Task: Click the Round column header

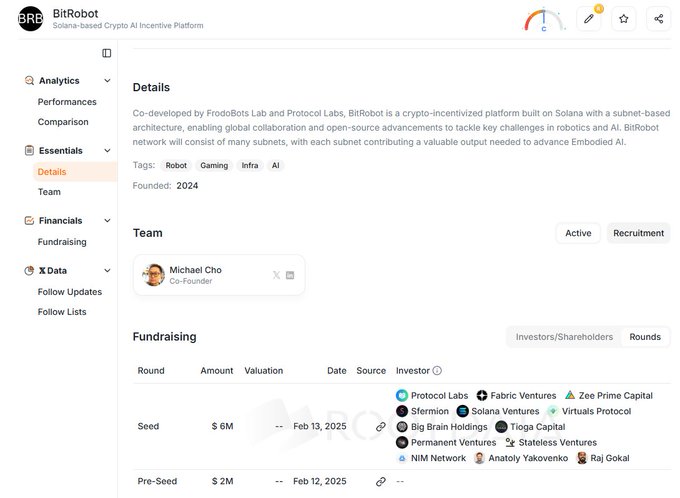Action: [x=151, y=371]
